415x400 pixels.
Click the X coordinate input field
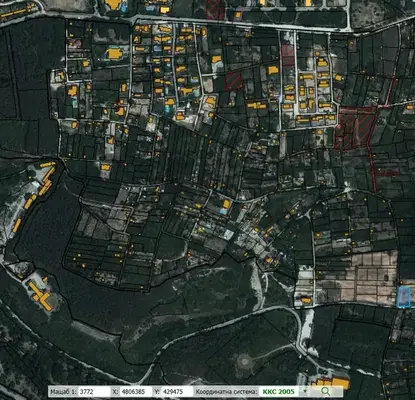pos(136,391)
